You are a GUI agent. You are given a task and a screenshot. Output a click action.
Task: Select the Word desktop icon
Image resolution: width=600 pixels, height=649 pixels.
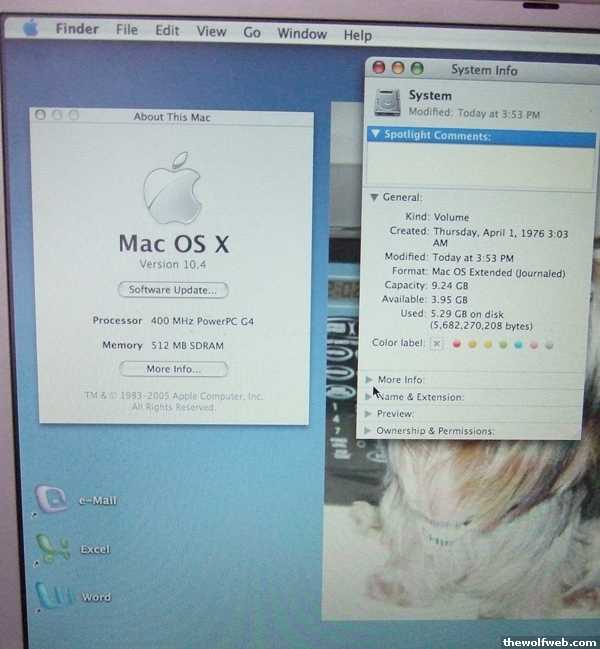click(x=52, y=596)
